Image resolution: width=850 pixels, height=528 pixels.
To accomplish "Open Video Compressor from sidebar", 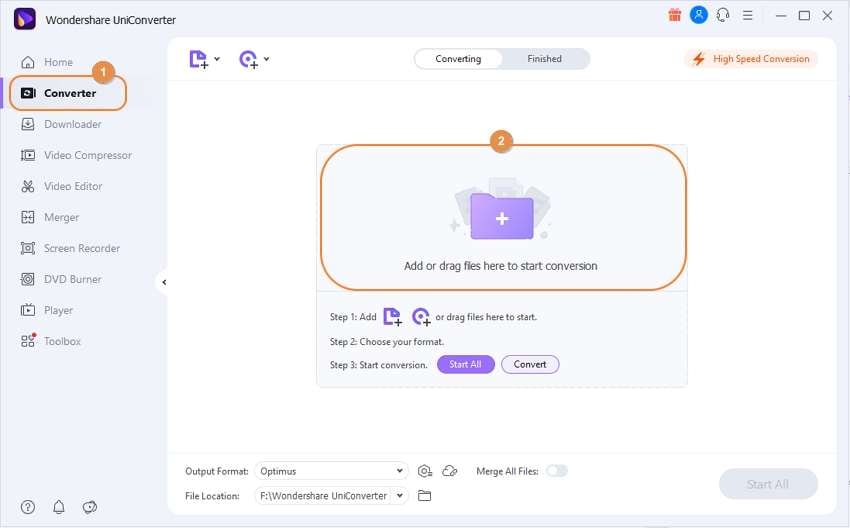I will coord(76,155).
